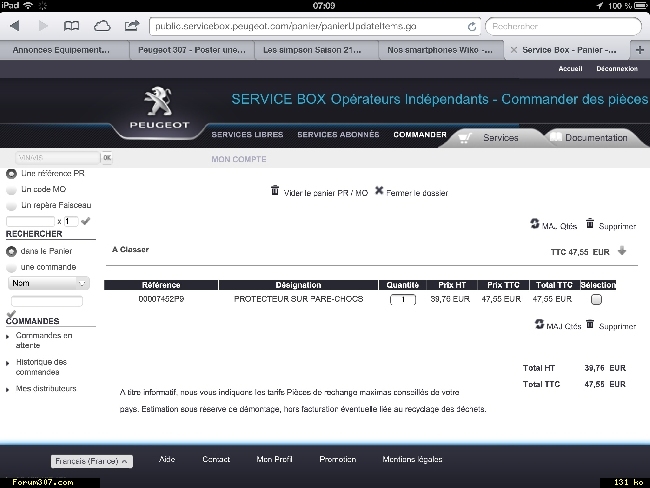Click OK button next to VIN field
Screen dimensions: 650x488
click(107, 158)
